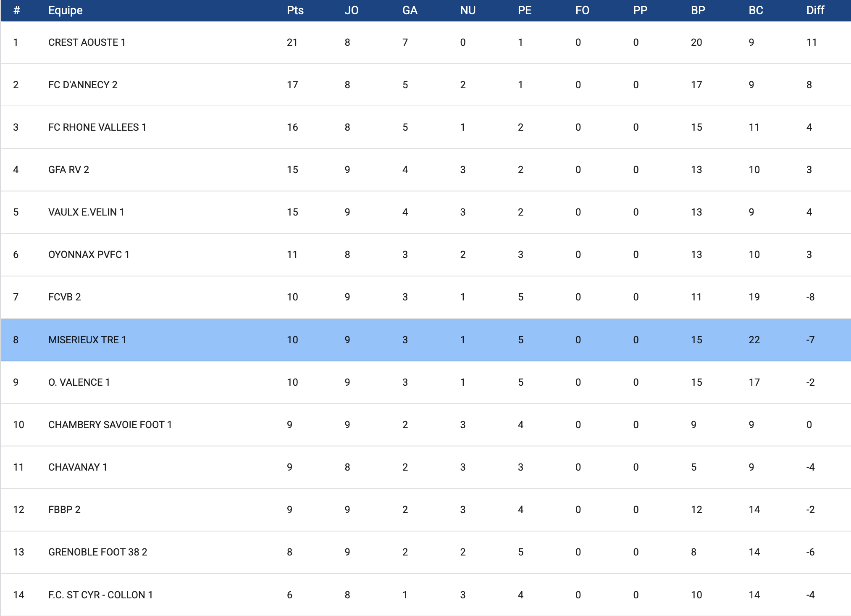851x616 pixels.
Task: Click the O. VALENCE 1 team name
Action: click(x=79, y=382)
